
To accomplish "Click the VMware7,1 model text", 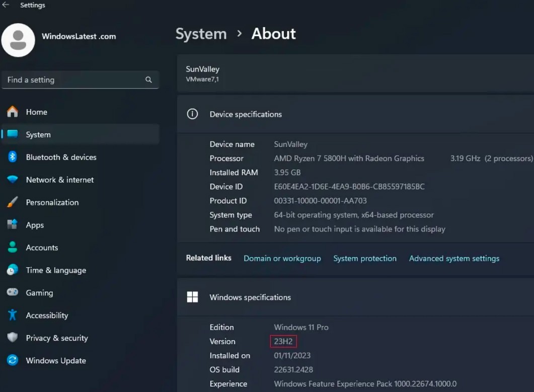I will point(202,80).
